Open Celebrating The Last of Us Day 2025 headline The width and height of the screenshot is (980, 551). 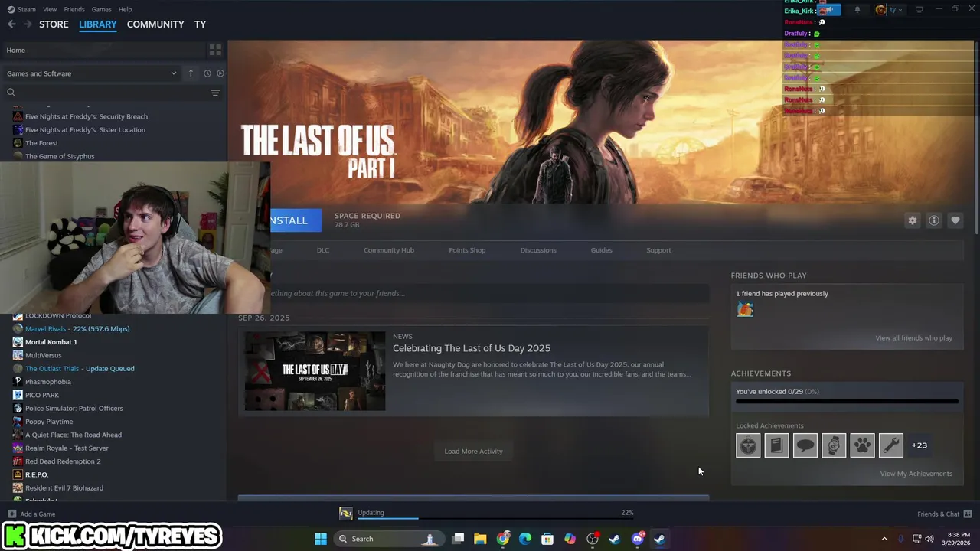coord(472,348)
